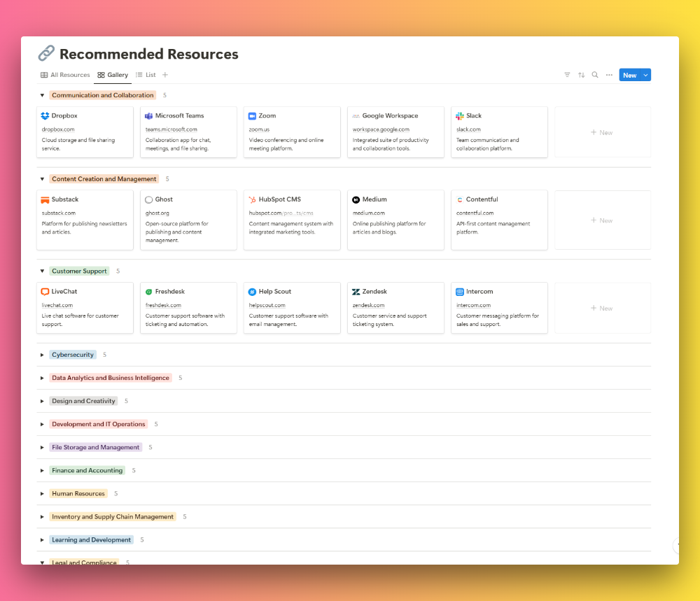This screenshot has width=700, height=601.
Task: Open the intercom.com link
Action: click(473, 305)
